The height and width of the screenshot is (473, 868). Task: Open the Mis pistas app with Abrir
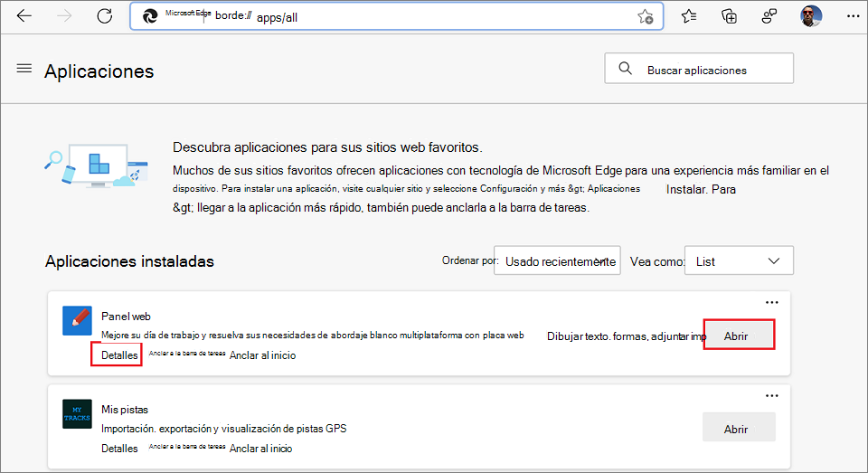[x=739, y=427]
